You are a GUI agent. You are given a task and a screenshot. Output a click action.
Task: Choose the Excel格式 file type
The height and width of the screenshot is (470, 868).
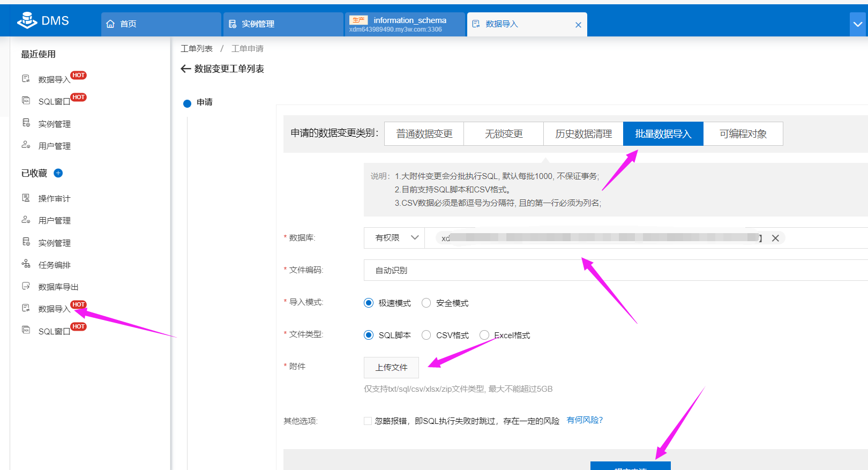pos(484,335)
